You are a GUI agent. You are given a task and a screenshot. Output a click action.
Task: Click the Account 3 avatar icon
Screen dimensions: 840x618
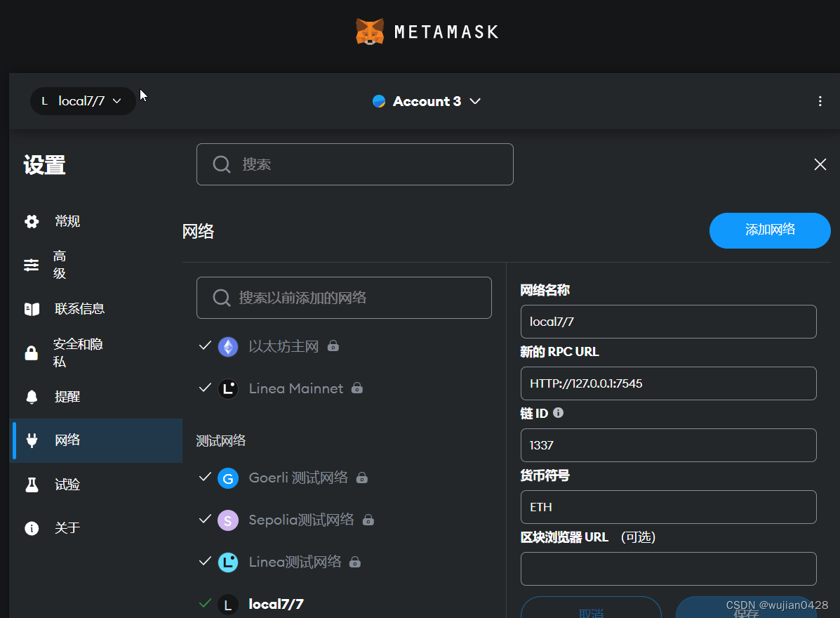coord(379,101)
